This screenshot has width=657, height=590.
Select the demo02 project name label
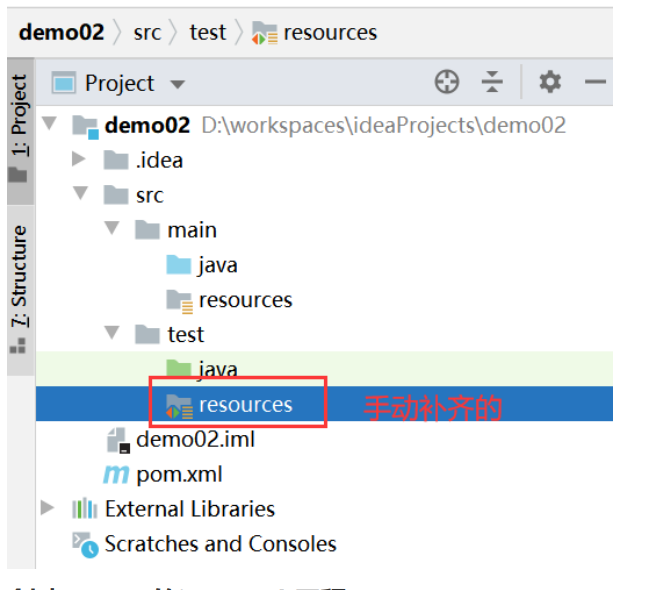[147, 125]
